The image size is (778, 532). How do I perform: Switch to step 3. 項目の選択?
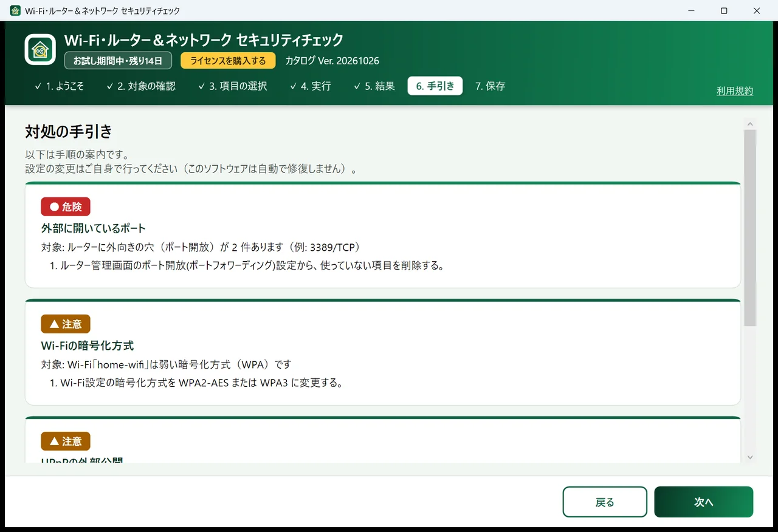point(233,86)
